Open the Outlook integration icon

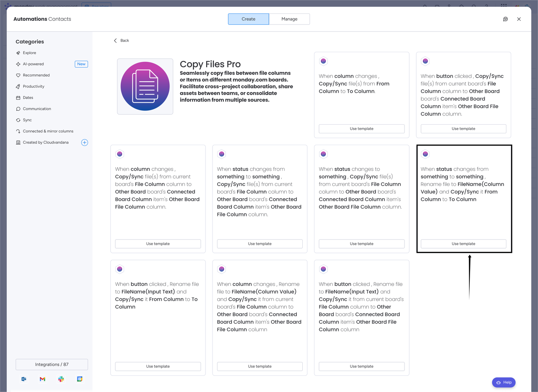(24, 379)
